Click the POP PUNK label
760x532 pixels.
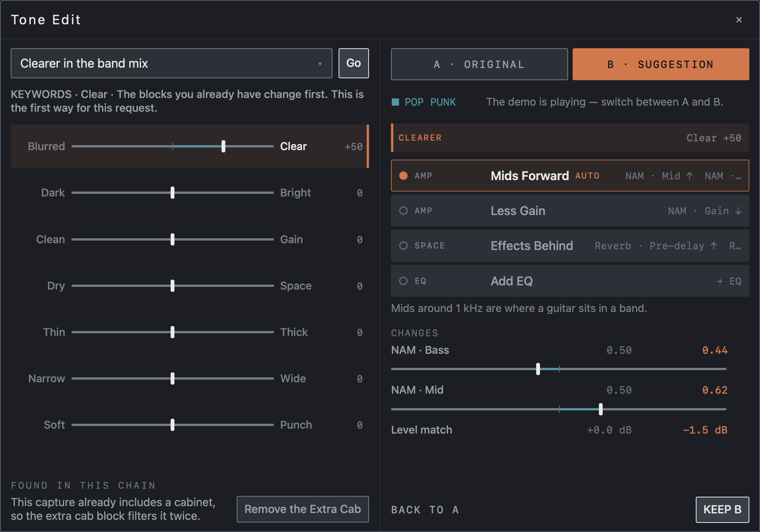coord(430,102)
